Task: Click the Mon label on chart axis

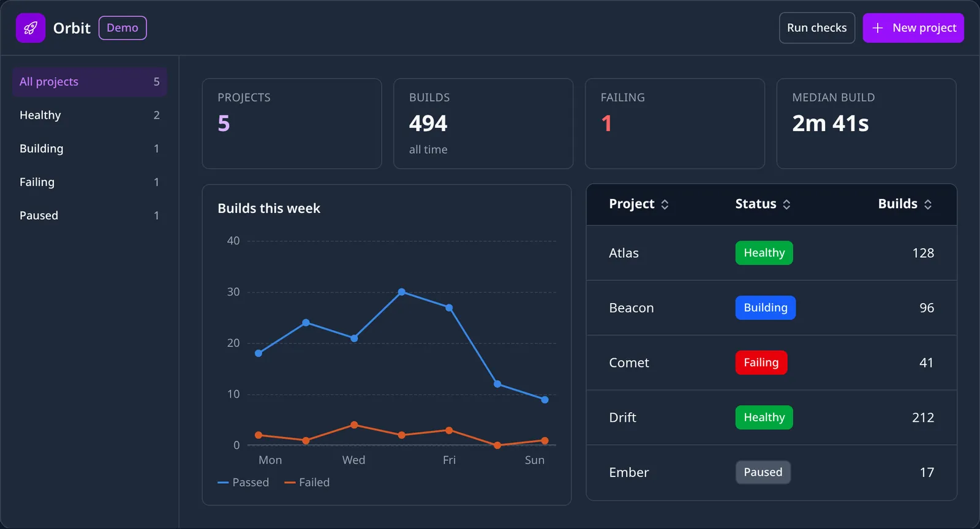Action: click(x=270, y=460)
